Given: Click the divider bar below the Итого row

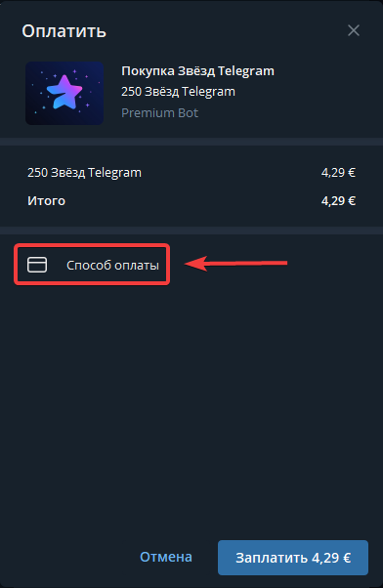Looking at the screenshot, I should click(191, 231).
